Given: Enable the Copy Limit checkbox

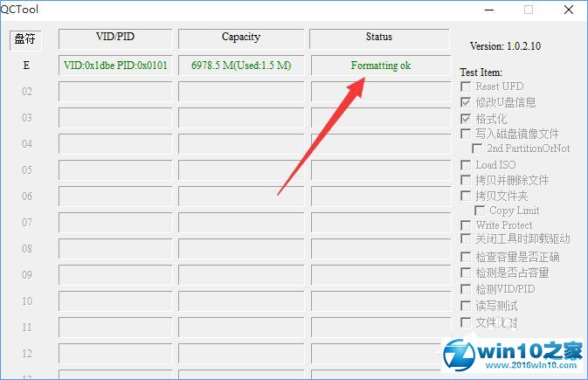Looking at the screenshot, I should tap(480, 211).
